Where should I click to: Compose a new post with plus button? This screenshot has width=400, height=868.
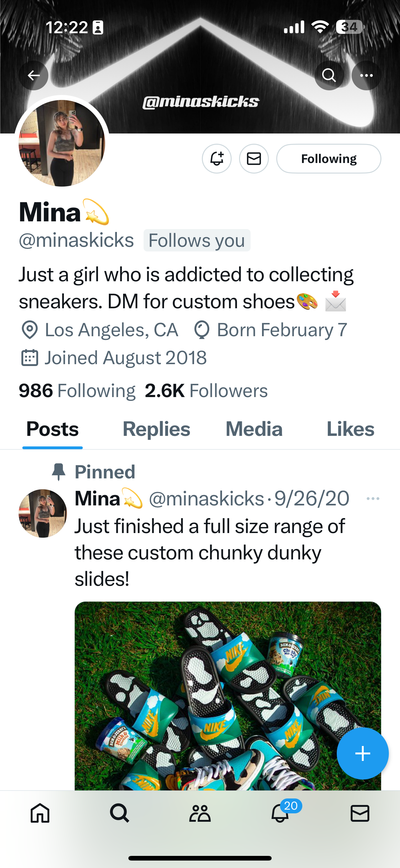[362, 753]
